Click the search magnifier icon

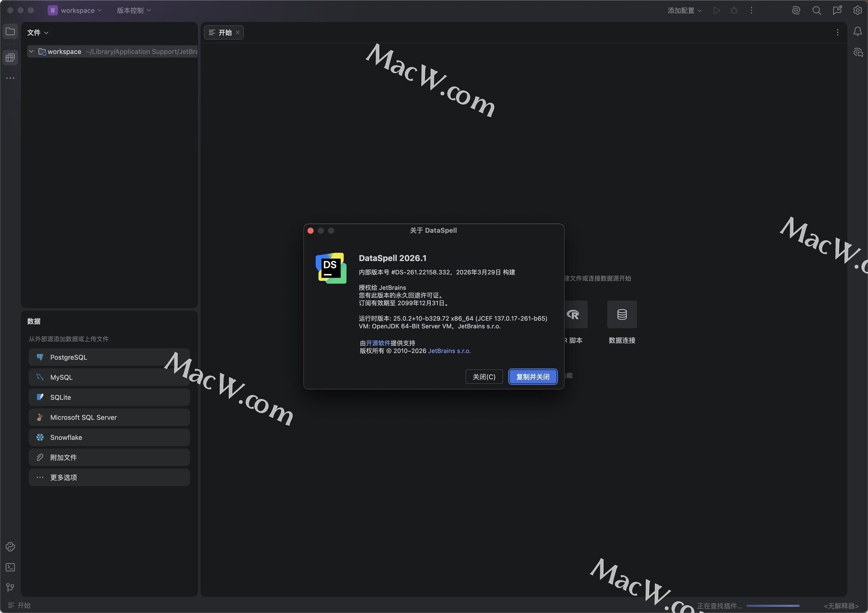(x=816, y=10)
